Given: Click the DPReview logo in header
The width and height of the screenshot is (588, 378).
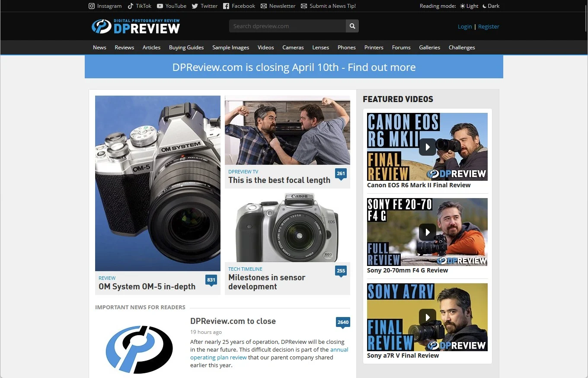Looking at the screenshot, I should click(x=136, y=26).
